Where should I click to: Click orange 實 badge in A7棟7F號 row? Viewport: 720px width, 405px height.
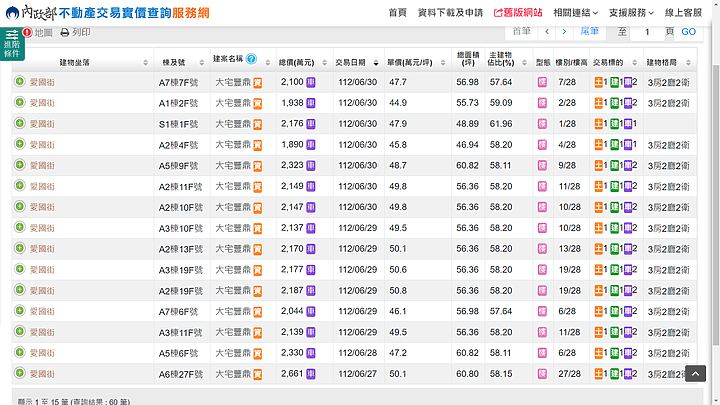[258, 83]
